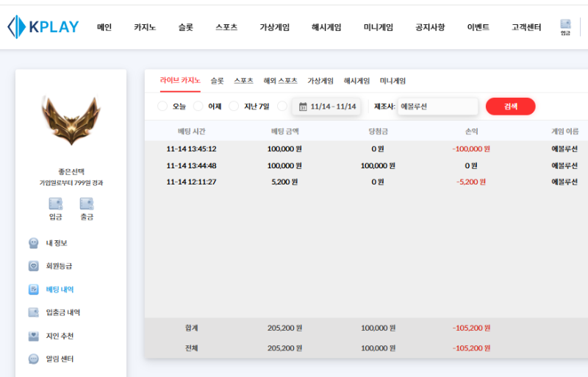Go to 회원등급 in sidebar
Screen dimensions: 588x377
coord(59,266)
